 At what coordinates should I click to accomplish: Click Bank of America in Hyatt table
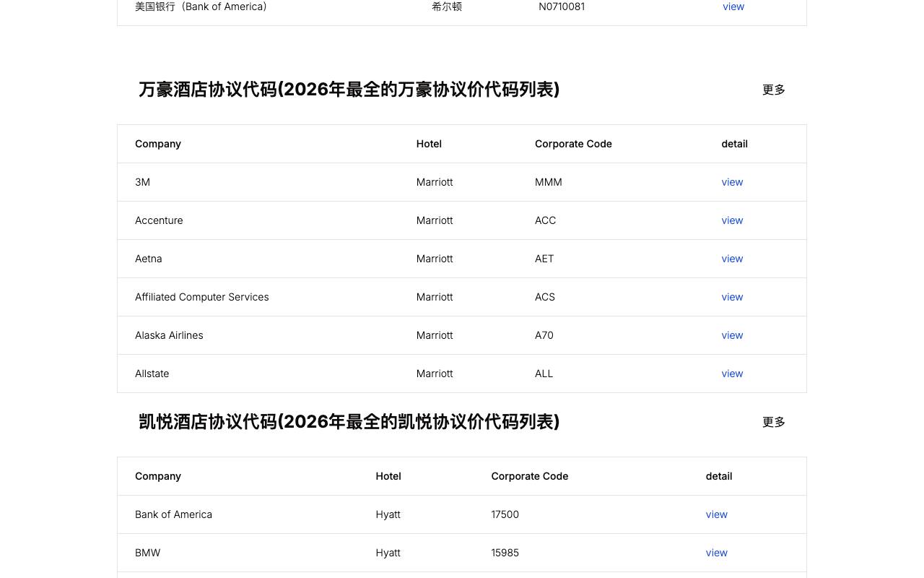click(174, 514)
